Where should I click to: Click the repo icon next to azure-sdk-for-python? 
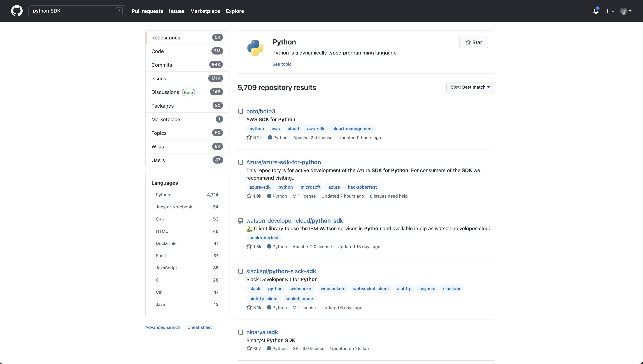(240, 162)
